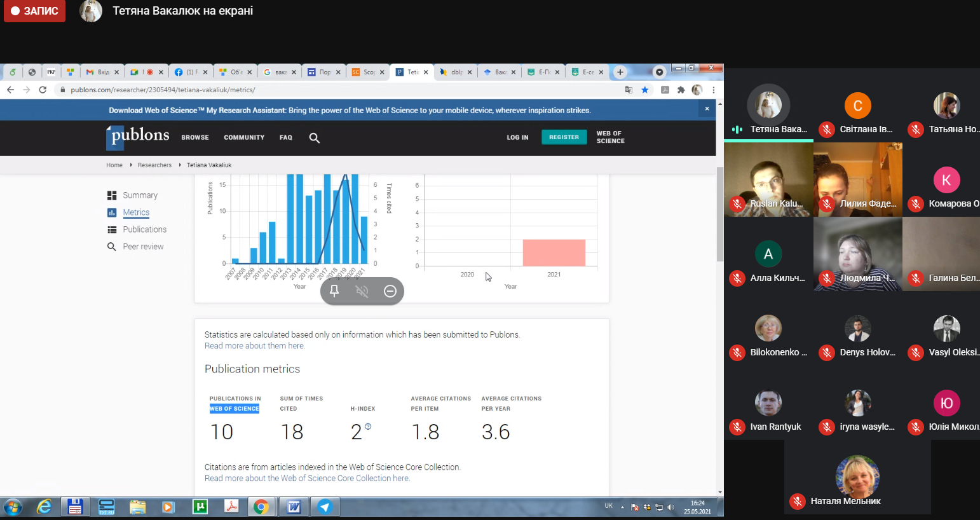The height and width of the screenshot is (520, 980).
Task: Close the Web of Science download banner
Action: click(x=707, y=109)
